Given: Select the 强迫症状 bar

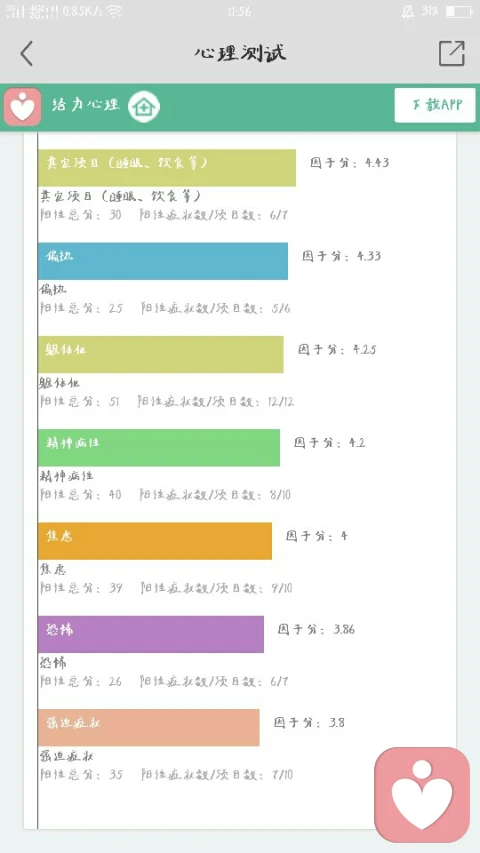Looking at the screenshot, I should (149, 727).
